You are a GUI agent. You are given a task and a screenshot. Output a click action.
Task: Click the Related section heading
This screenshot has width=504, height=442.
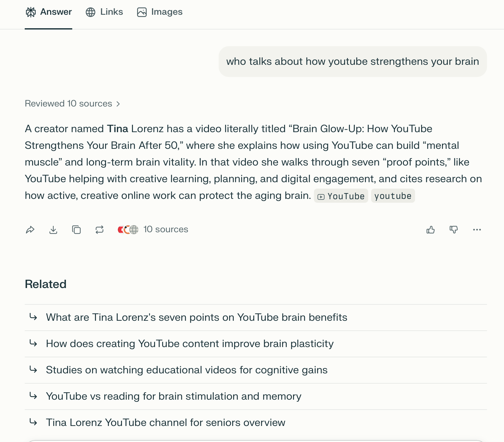tap(46, 284)
